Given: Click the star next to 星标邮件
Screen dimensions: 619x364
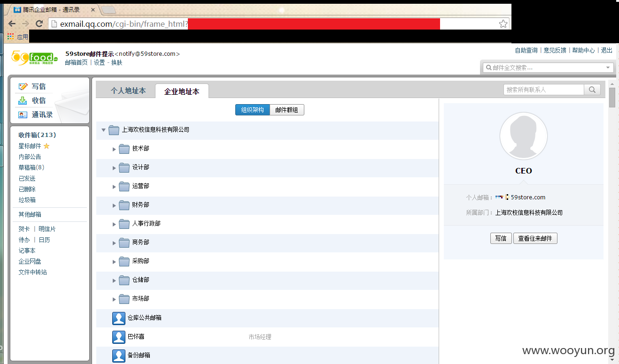Looking at the screenshot, I should (46, 146).
